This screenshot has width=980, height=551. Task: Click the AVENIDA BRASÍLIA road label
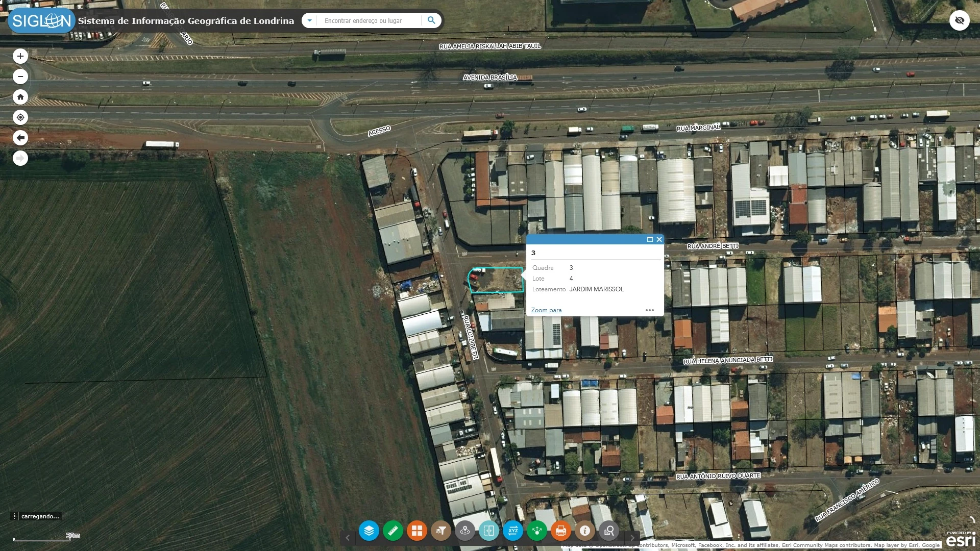[x=490, y=78]
